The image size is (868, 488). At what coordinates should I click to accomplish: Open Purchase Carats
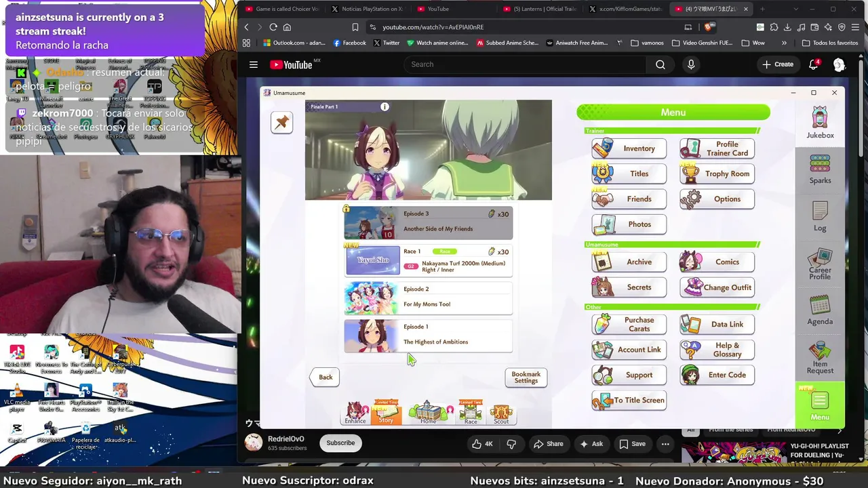(629, 324)
